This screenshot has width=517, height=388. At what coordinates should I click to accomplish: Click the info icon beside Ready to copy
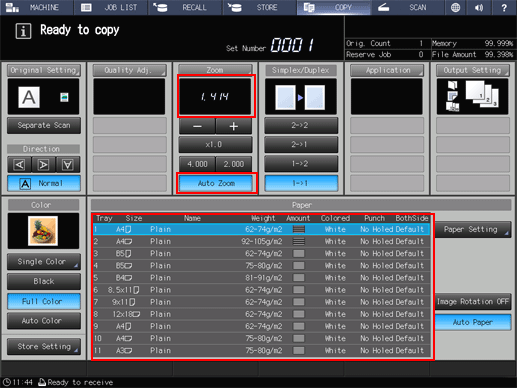[x=23, y=31]
